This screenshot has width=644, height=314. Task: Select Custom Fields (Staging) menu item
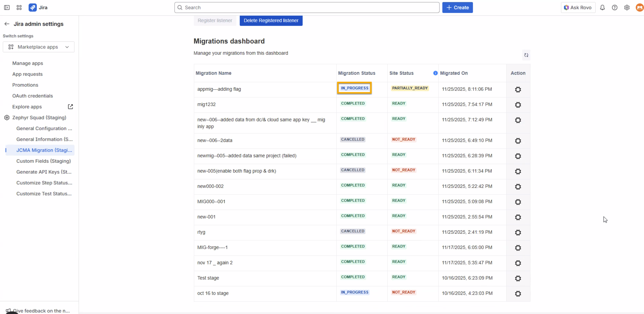[43, 161]
